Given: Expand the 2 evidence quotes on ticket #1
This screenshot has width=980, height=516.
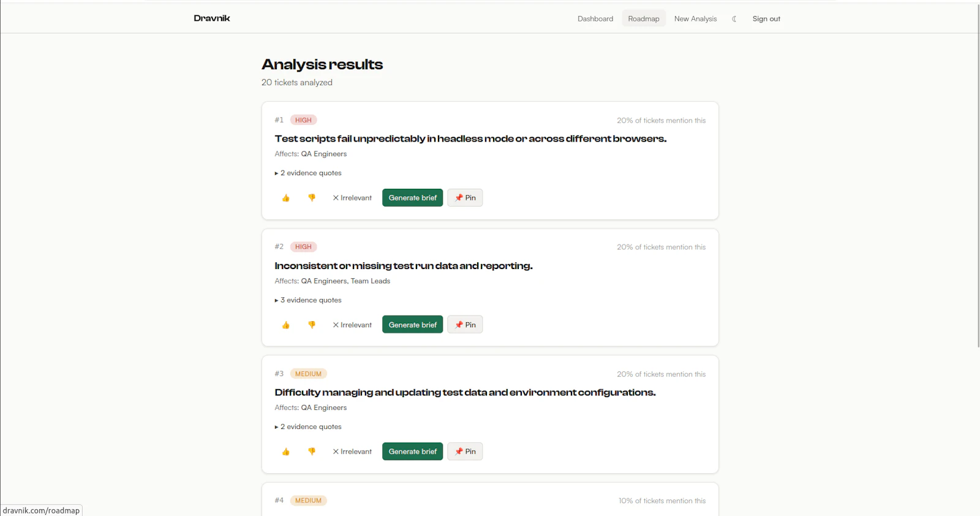Looking at the screenshot, I should click(x=308, y=173).
